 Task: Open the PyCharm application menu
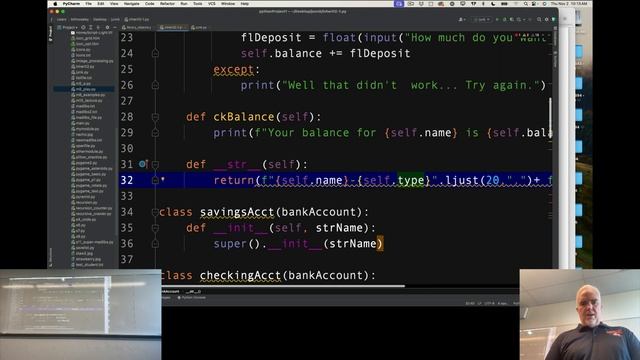71,4
